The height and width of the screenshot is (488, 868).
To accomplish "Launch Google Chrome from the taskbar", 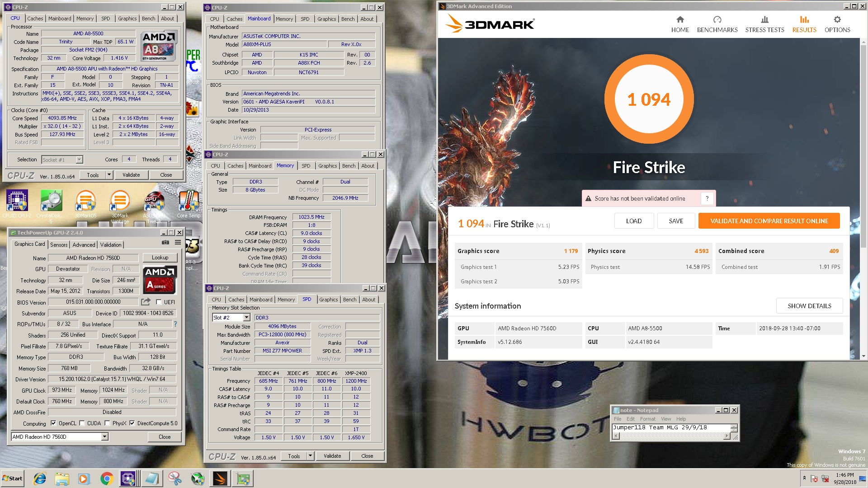I will 107,479.
